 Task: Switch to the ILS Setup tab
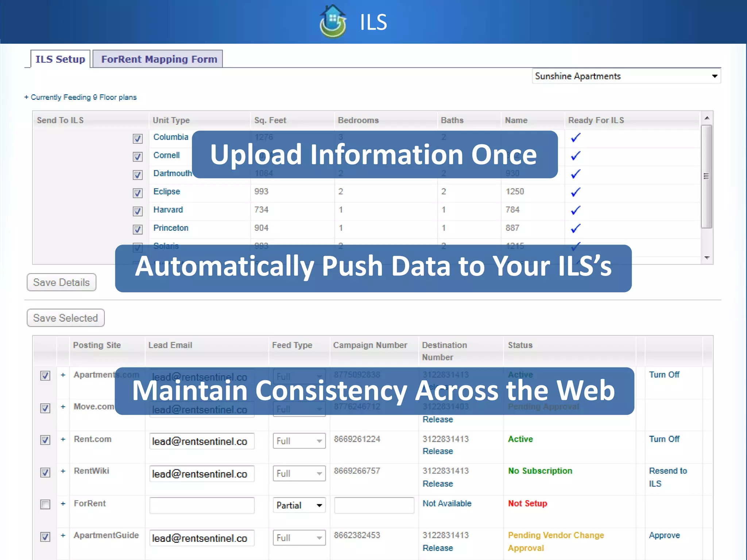(60, 59)
